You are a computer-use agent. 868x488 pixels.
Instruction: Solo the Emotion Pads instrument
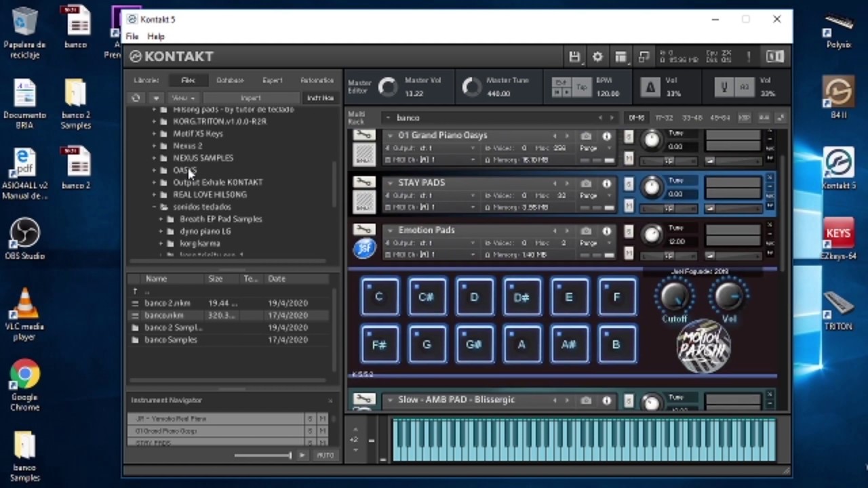[x=629, y=231]
